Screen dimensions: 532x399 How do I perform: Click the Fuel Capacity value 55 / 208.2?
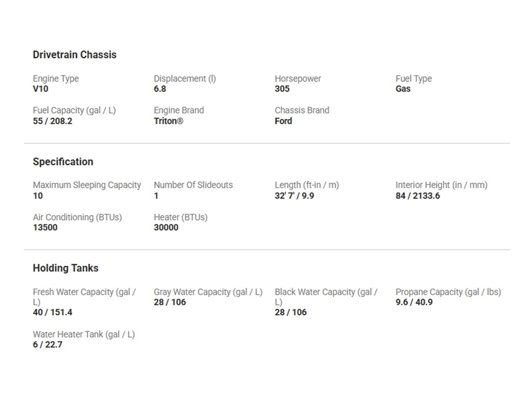52,121
